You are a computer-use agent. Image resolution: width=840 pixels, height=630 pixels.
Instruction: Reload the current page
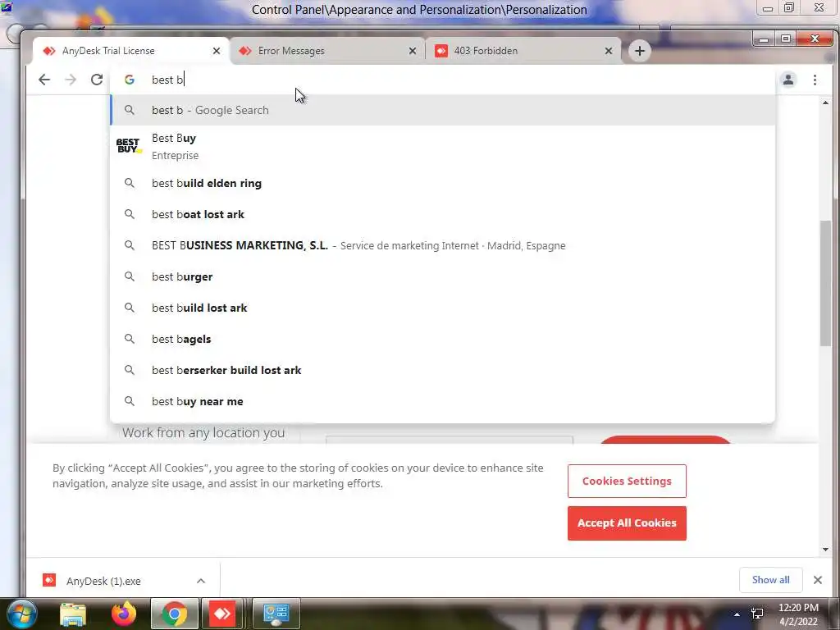(x=97, y=80)
